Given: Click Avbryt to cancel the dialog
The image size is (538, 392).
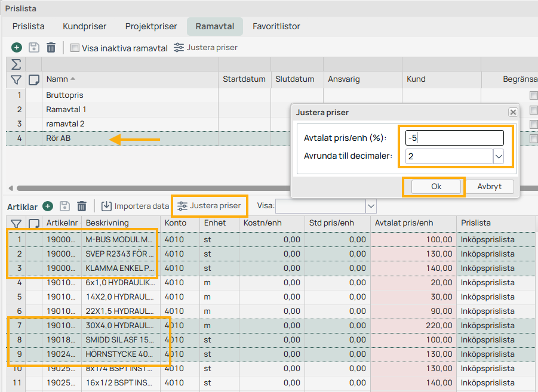Looking at the screenshot, I should [x=489, y=187].
